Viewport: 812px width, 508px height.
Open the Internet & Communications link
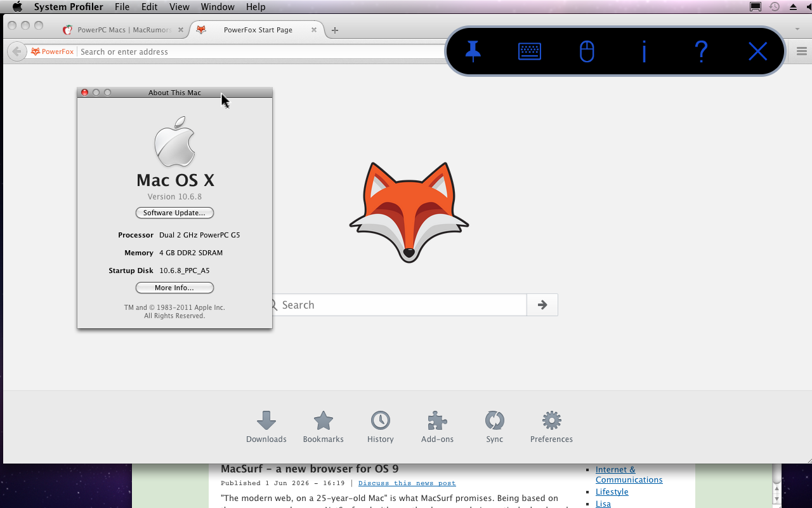[x=629, y=475]
